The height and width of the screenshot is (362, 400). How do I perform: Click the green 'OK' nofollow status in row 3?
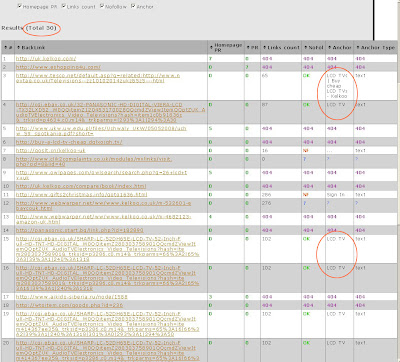click(x=306, y=76)
